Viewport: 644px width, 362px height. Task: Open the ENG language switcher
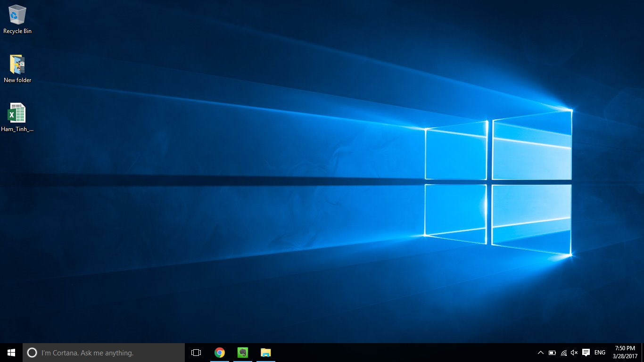599,353
